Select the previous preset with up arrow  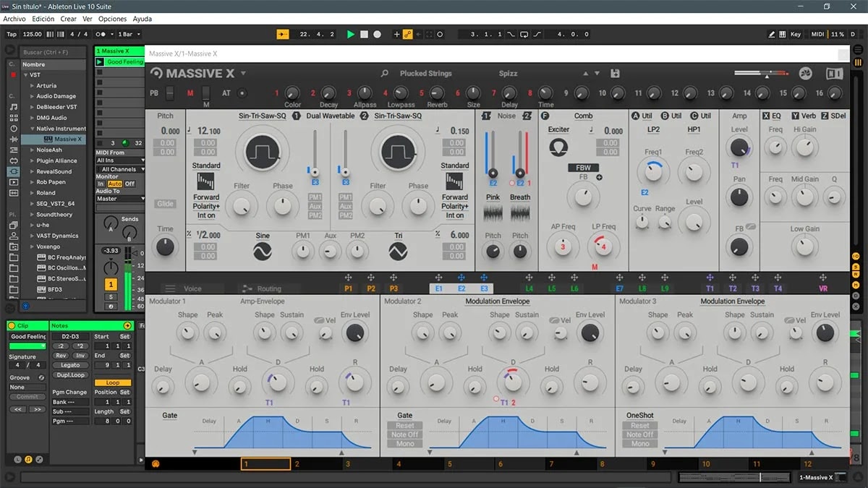click(586, 74)
